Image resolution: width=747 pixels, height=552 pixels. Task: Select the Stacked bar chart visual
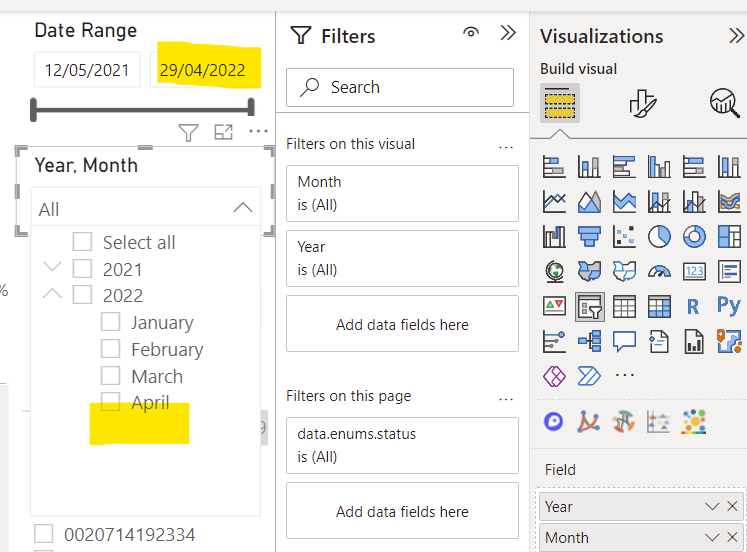[554, 167]
